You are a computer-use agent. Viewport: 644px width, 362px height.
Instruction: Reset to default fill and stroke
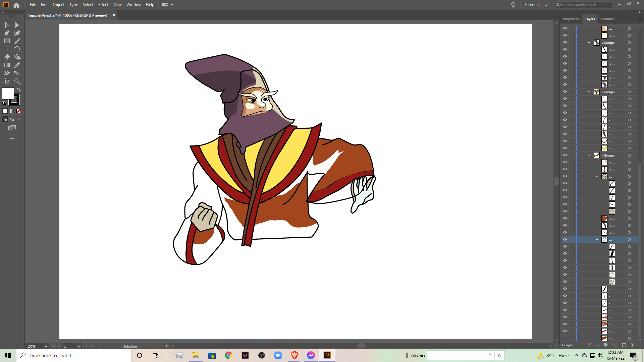pos(4,103)
